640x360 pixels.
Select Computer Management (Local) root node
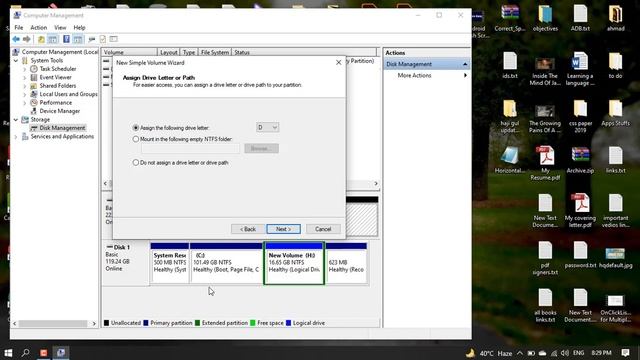click(60, 52)
